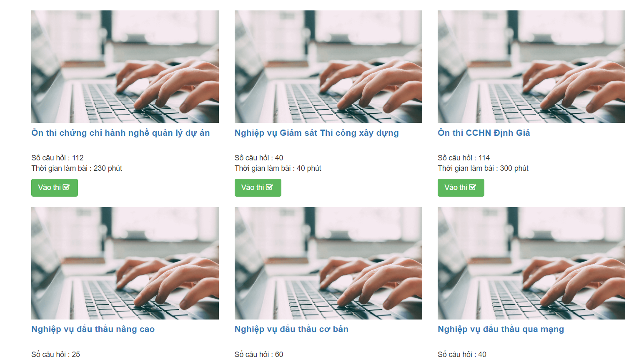This screenshot has width=644, height=362.
Task: Click the đấu thầu cơ bản thumbnail
Action: pos(328,263)
